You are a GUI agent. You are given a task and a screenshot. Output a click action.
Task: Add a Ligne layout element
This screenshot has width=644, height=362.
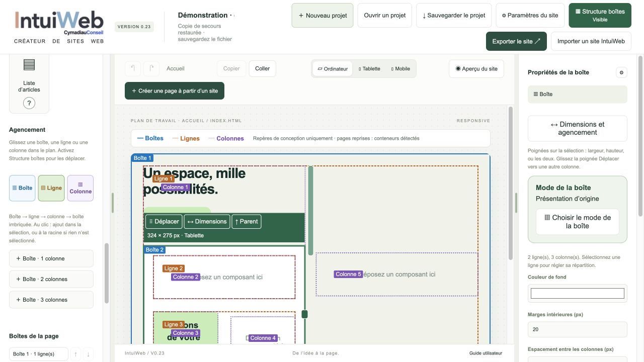click(x=51, y=188)
